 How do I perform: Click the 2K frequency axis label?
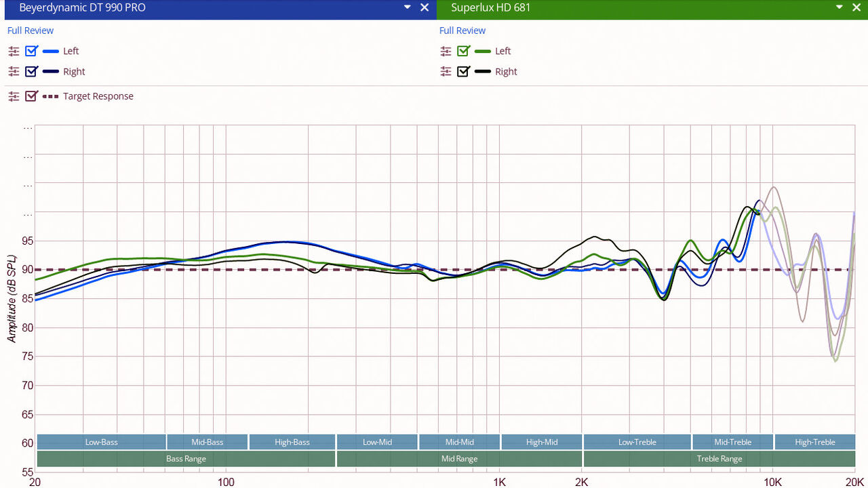pyautogui.click(x=582, y=482)
